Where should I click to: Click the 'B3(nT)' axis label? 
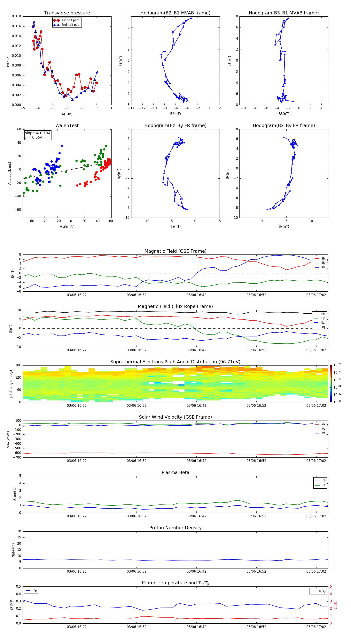(284, 114)
